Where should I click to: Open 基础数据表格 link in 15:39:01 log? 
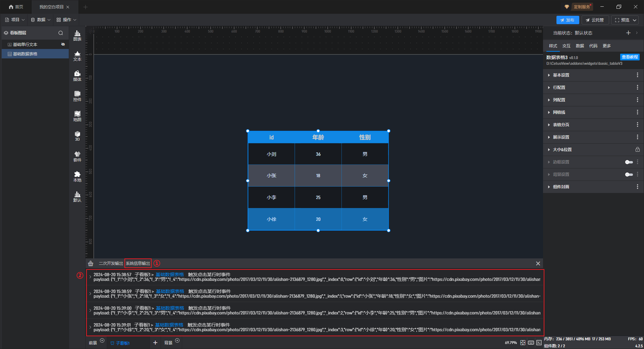click(x=169, y=325)
